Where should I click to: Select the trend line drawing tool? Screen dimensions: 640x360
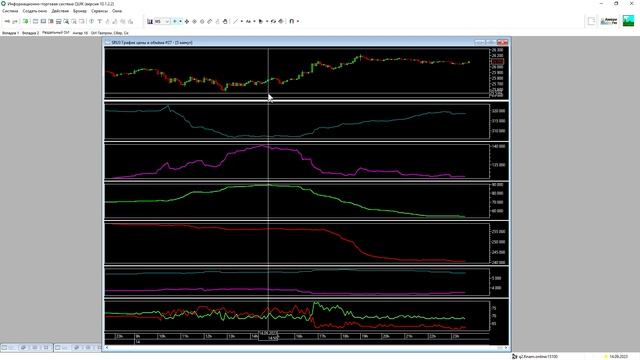coord(236,21)
